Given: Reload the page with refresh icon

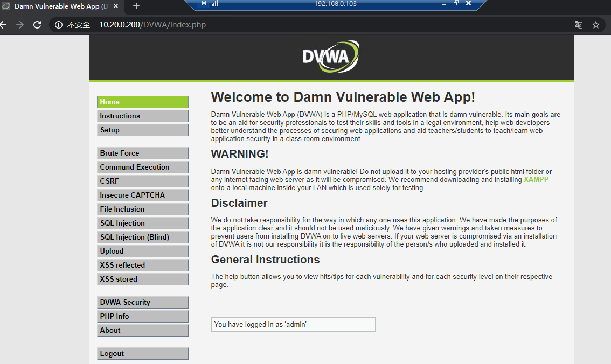Looking at the screenshot, I should [37, 25].
